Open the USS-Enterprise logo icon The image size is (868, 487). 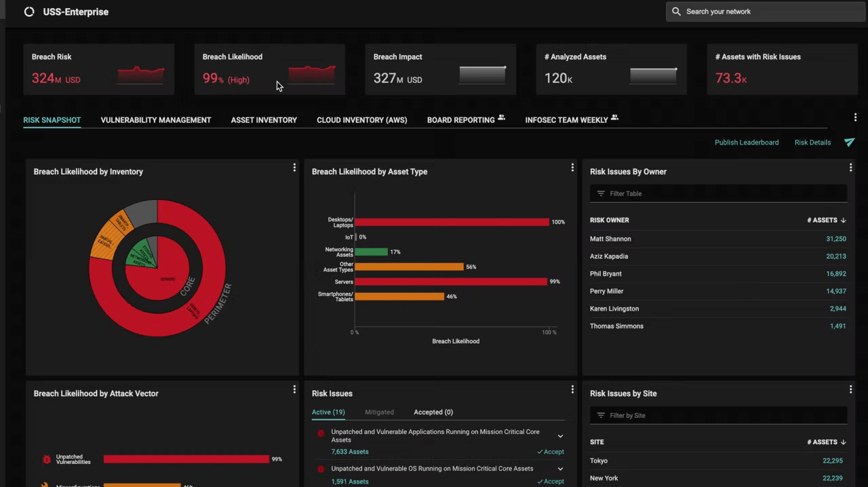pos(28,12)
